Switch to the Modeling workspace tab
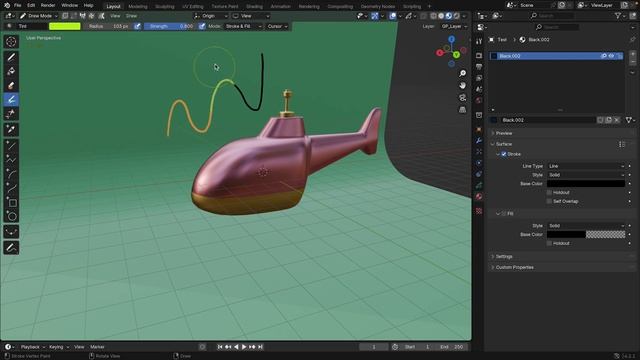This screenshot has width=640, height=360. coord(138,7)
